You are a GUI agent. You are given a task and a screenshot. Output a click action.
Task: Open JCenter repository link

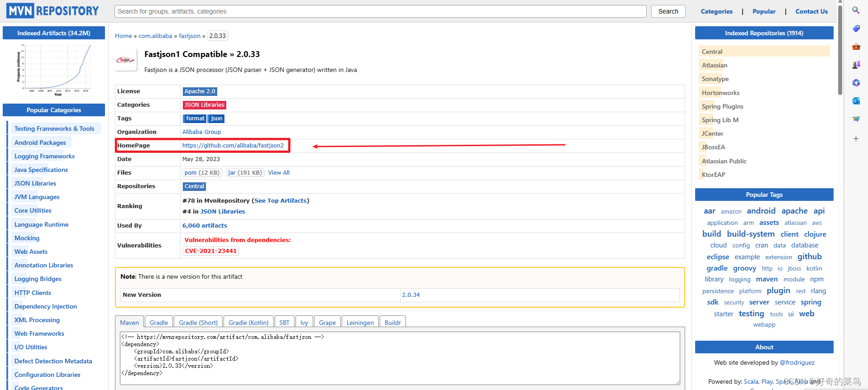tap(712, 134)
